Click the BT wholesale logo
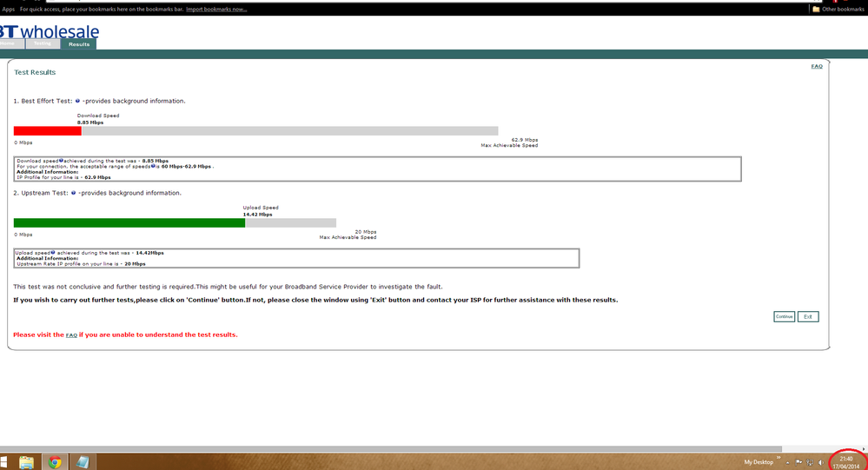 click(49, 31)
